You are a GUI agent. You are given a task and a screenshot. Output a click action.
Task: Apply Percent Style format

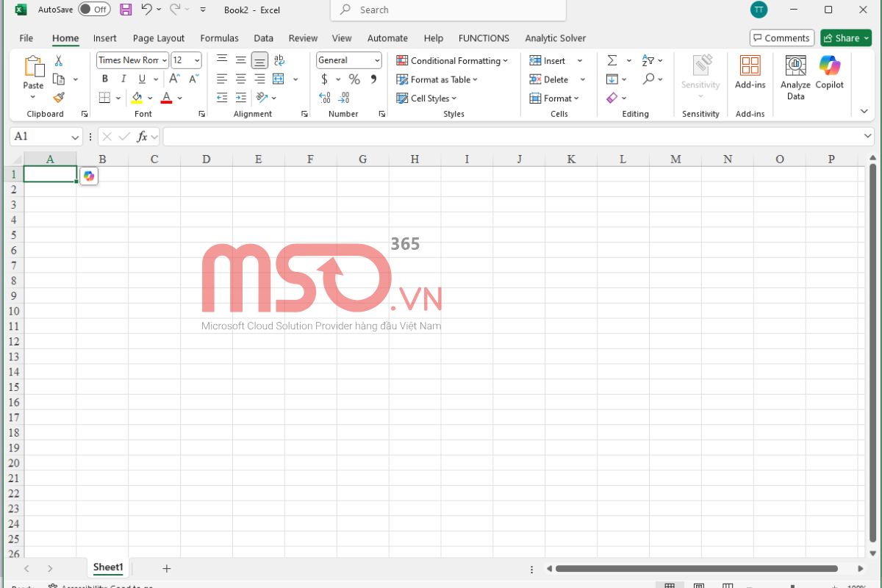click(354, 79)
